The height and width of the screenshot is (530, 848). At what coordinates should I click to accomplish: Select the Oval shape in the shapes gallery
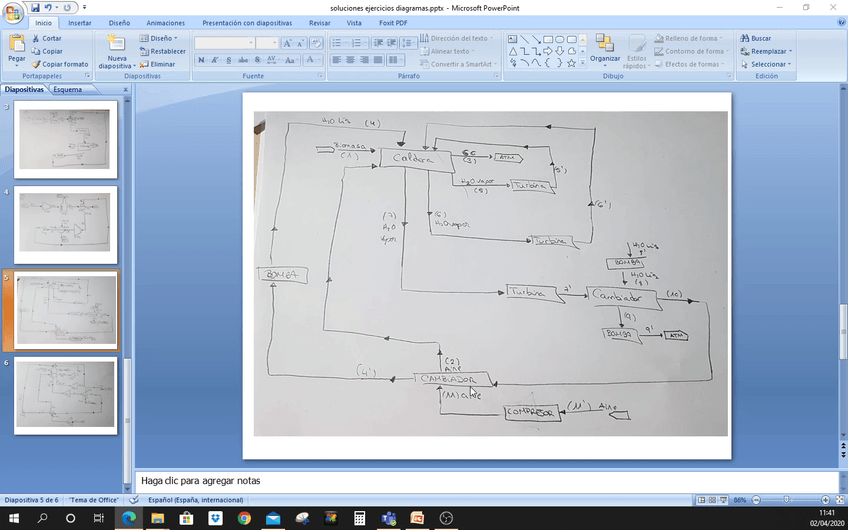(560, 39)
